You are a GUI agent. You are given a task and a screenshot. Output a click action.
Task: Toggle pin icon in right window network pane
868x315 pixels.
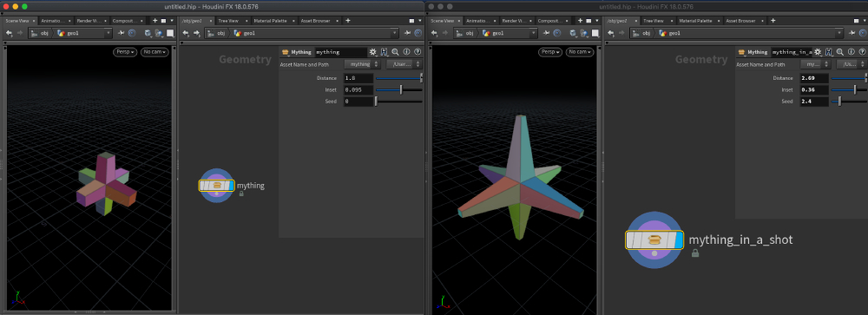[852, 33]
